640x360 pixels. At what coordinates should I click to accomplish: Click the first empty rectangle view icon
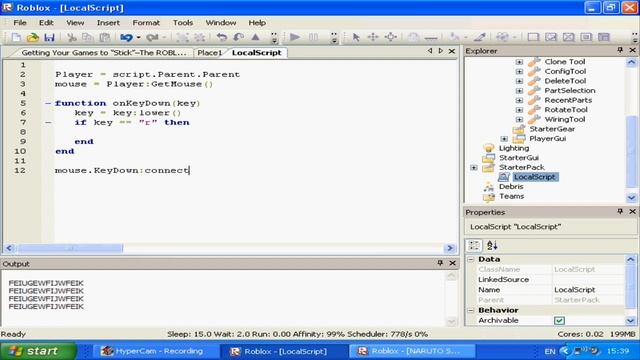533,38
